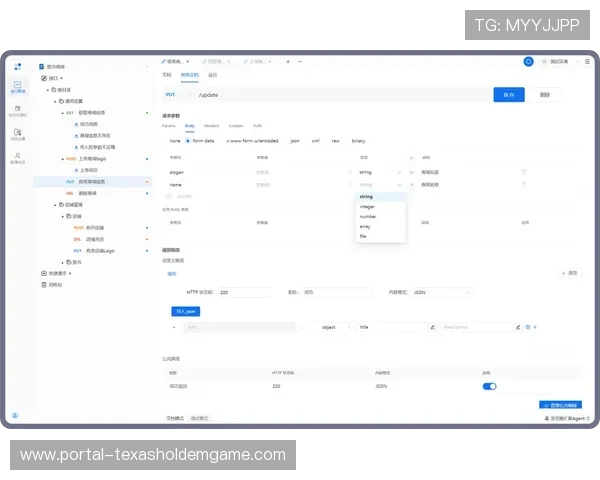Image resolution: width=600 pixels, height=480 pixels.
Task: Open the interface management sidebar icon
Action: click(x=17, y=87)
